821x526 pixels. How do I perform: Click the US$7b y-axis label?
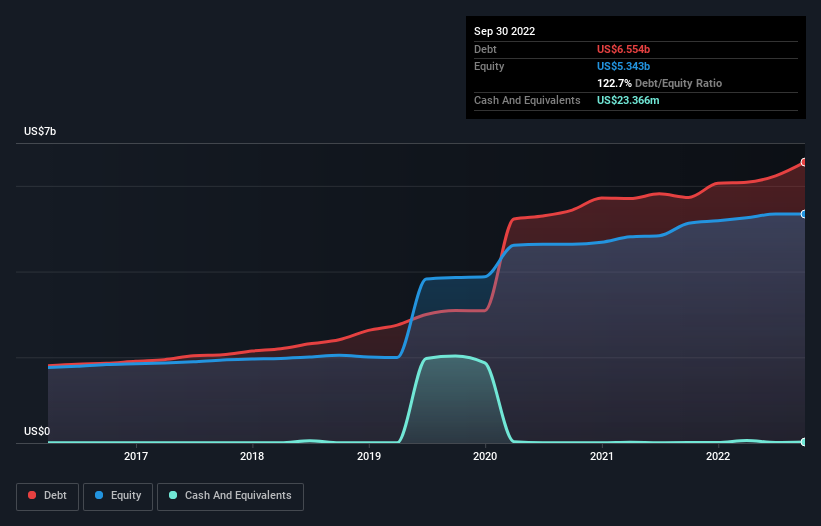click(x=40, y=131)
